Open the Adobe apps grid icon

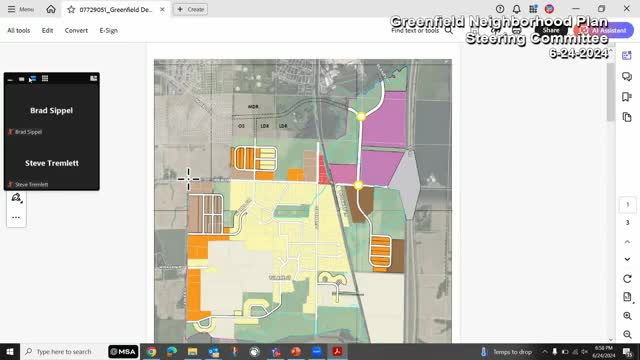click(533, 9)
